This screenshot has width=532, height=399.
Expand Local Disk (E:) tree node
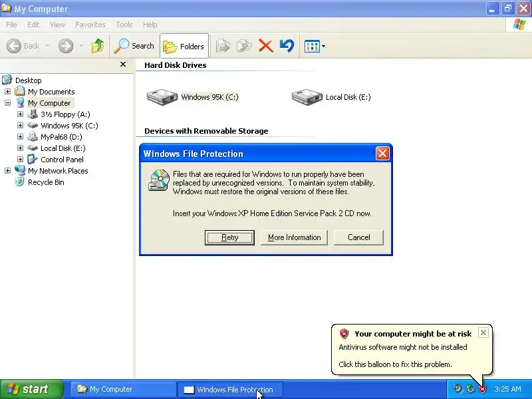tap(20, 148)
